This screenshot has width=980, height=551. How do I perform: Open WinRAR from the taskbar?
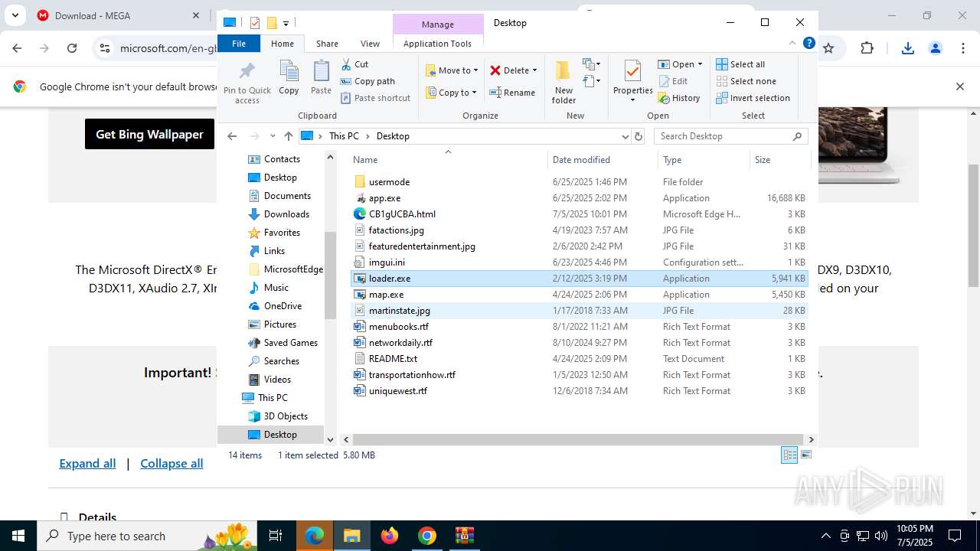tap(465, 536)
